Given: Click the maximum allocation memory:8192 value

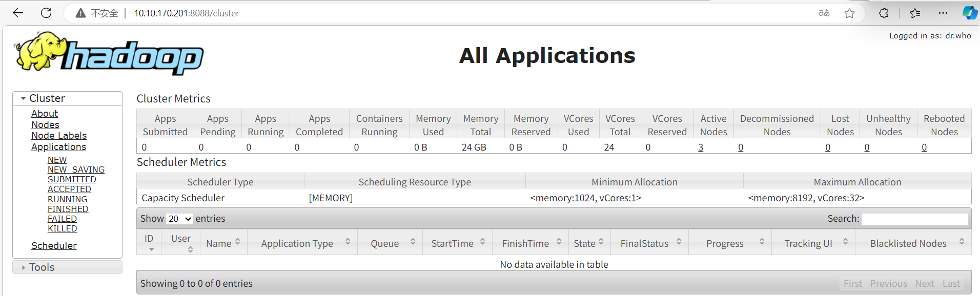Looking at the screenshot, I should click(x=806, y=198).
